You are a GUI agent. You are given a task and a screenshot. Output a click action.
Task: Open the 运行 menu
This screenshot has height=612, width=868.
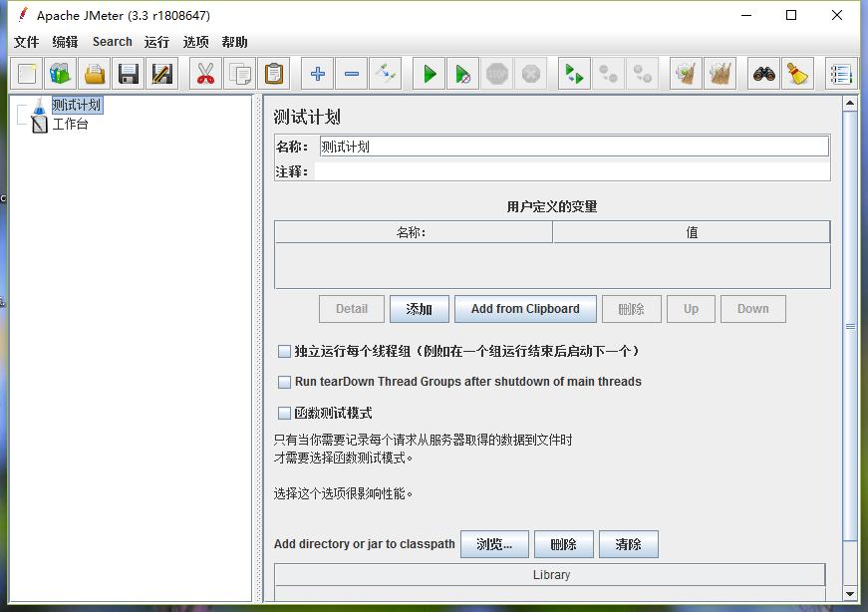[156, 42]
